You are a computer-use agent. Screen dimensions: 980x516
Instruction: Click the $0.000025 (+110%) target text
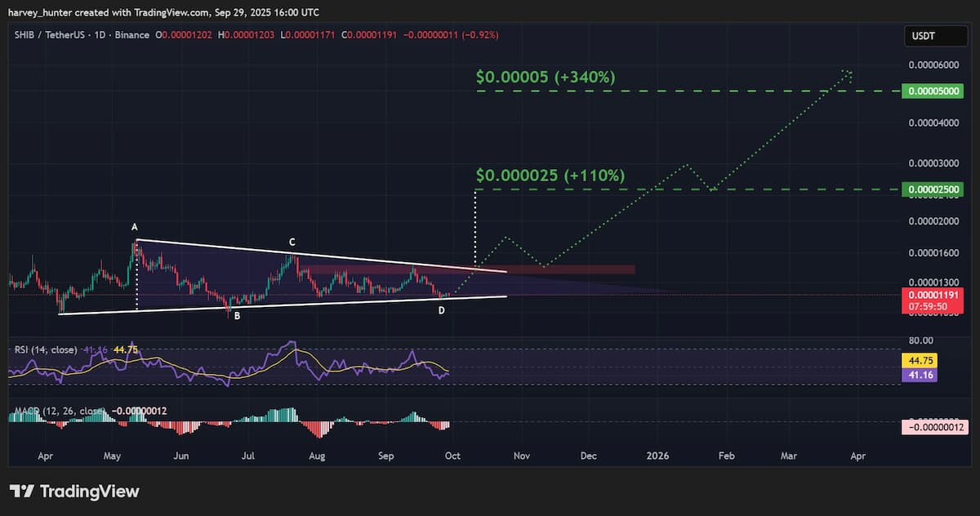[550, 176]
